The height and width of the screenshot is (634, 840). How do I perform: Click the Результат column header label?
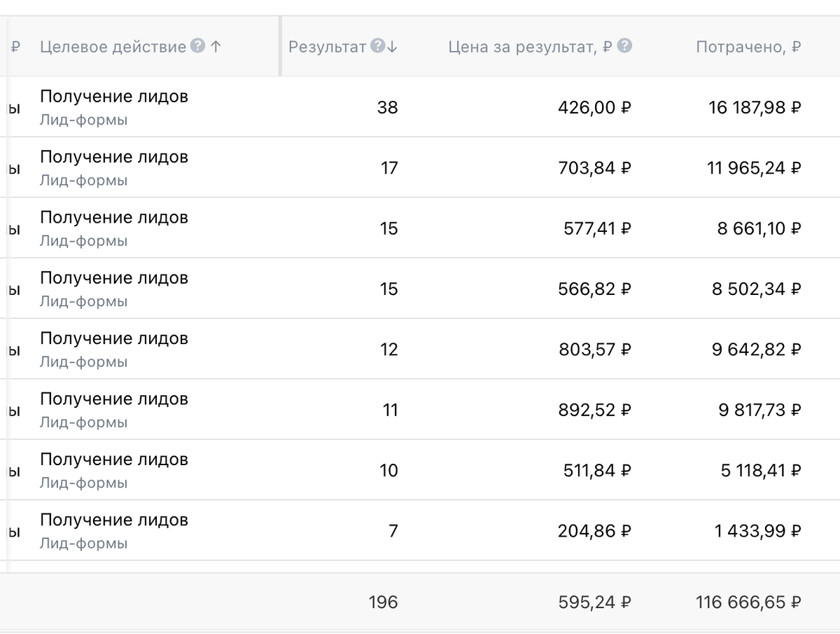[327, 47]
